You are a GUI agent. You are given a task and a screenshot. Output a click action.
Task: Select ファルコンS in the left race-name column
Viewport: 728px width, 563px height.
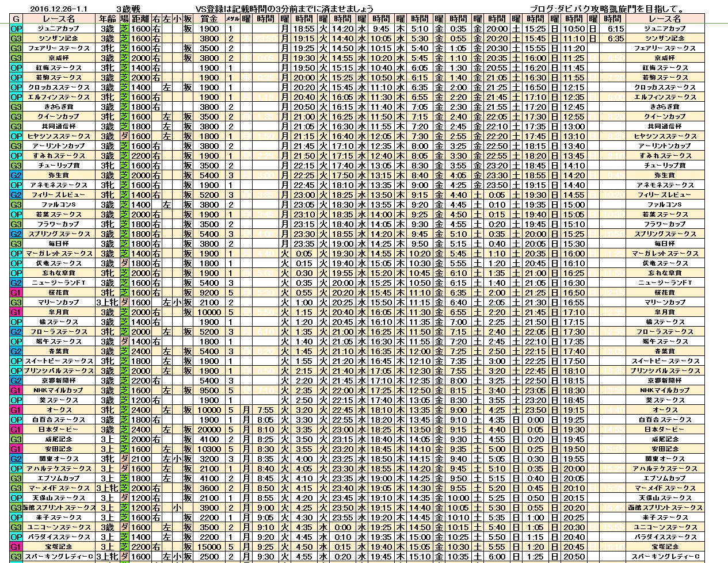coord(59,205)
